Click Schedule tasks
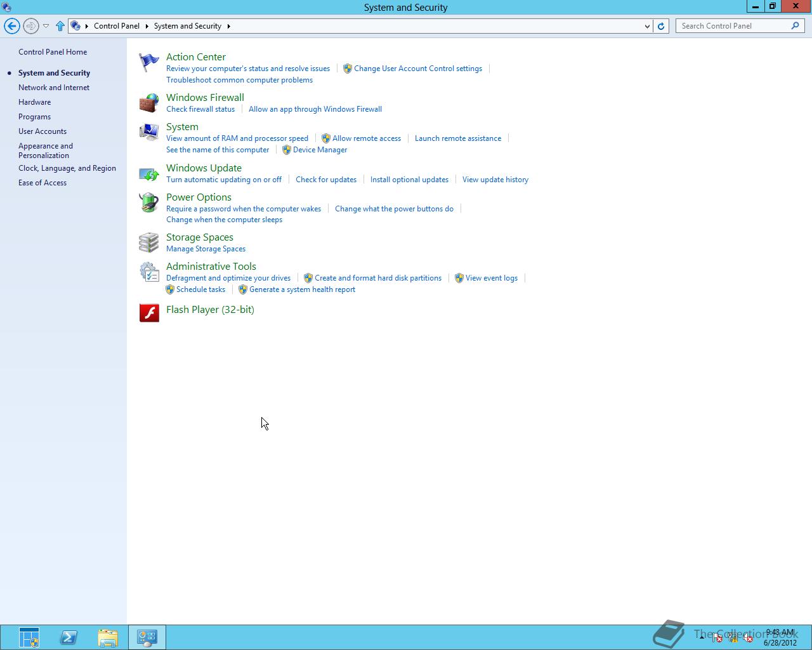This screenshot has height=650, width=812. (200, 289)
